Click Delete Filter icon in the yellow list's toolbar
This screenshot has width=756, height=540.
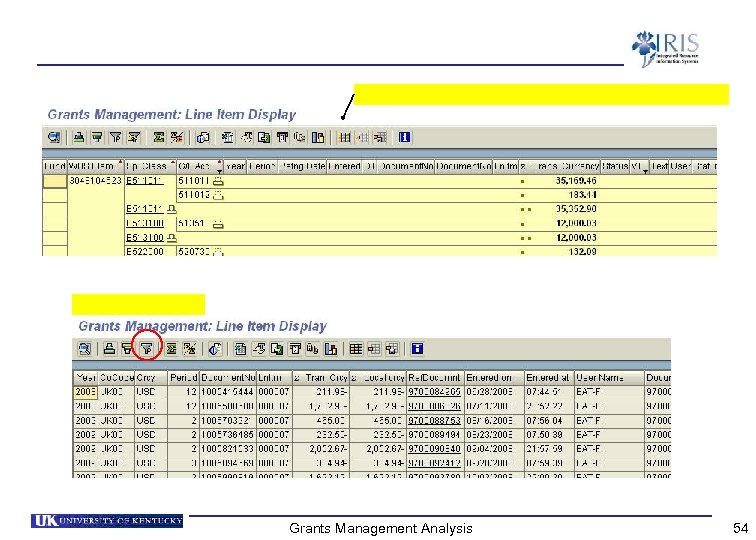click(134, 138)
